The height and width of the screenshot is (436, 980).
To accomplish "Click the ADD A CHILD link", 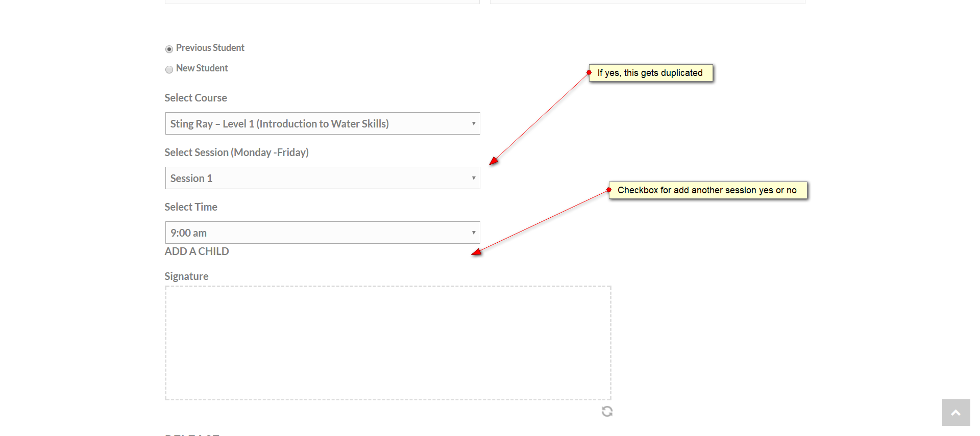I will (197, 251).
